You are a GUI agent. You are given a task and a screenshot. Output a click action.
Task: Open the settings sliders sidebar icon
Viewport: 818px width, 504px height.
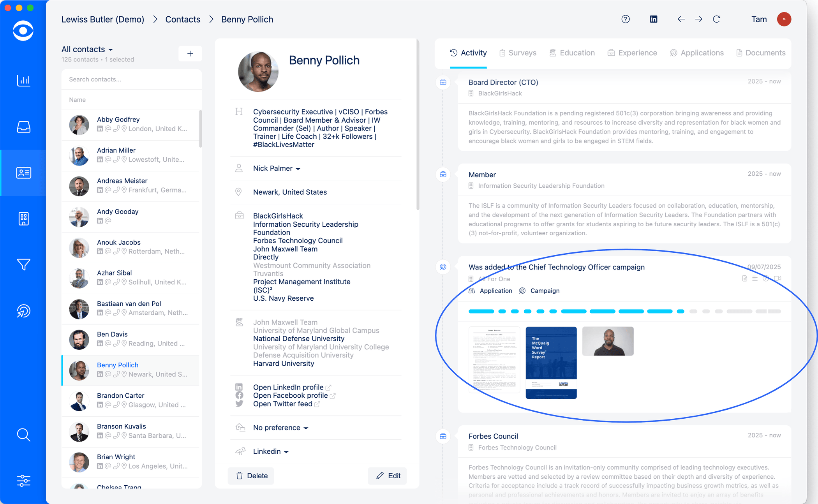[23, 481]
